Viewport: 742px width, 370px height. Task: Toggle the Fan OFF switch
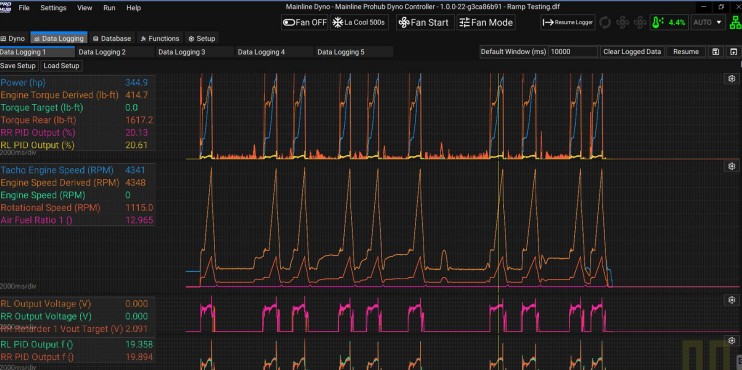tap(304, 22)
